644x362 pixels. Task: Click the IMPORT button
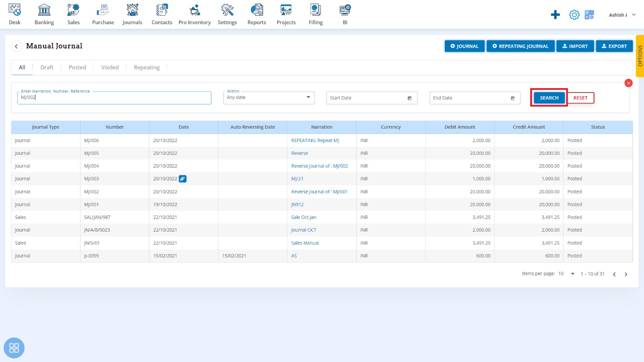coord(575,46)
